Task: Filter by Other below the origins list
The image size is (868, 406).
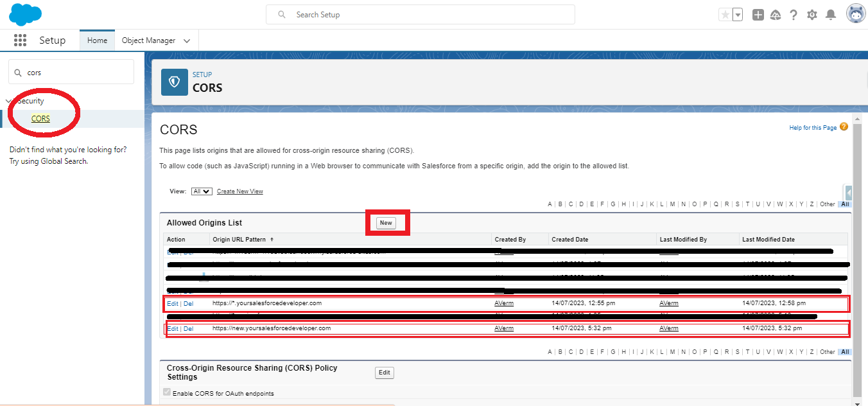Action: (828, 352)
